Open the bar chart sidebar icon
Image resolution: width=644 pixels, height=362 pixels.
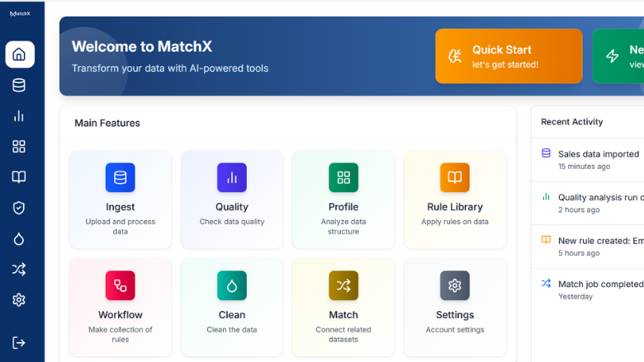pyautogui.click(x=19, y=116)
